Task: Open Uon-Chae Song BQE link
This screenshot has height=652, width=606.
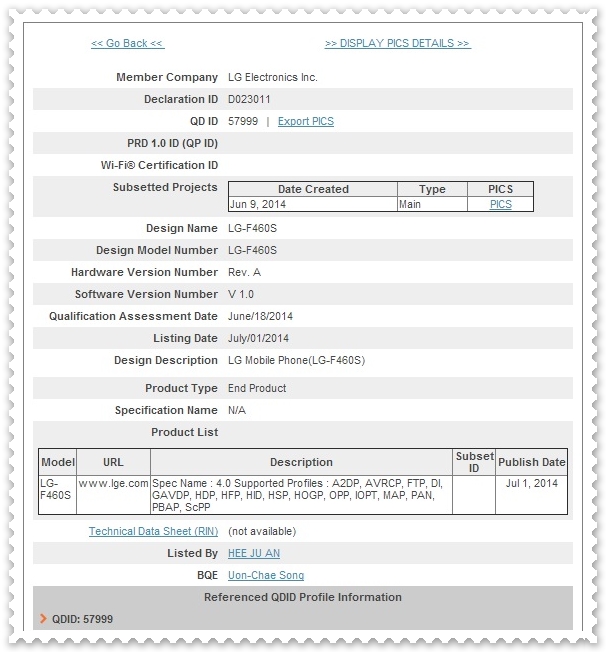Action: 266,575
